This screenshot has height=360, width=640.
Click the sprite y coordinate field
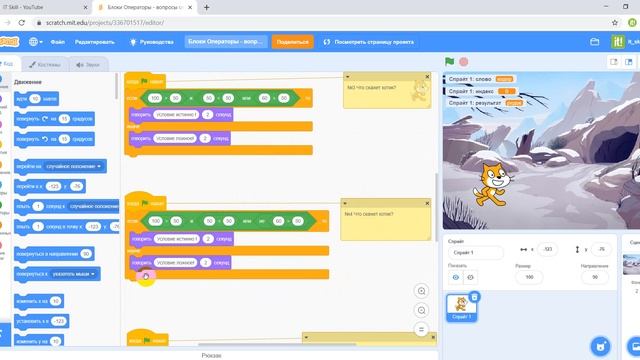point(601,249)
